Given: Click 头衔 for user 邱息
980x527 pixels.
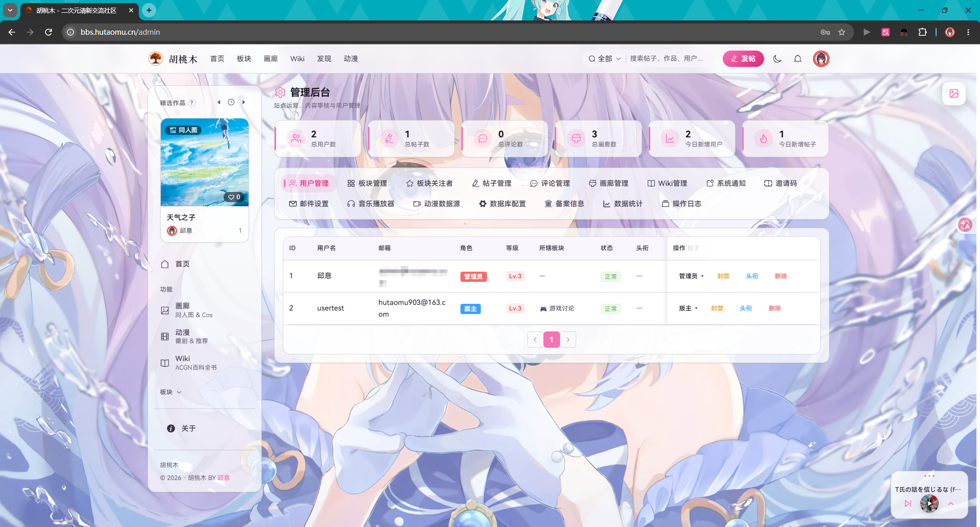Looking at the screenshot, I should tap(752, 276).
